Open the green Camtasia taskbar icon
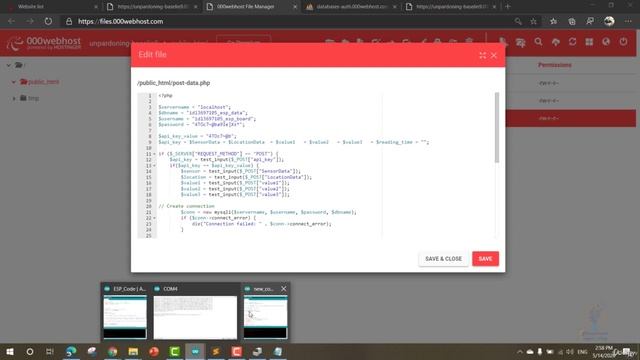The width and height of the screenshot is (640, 360). point(175,351)
